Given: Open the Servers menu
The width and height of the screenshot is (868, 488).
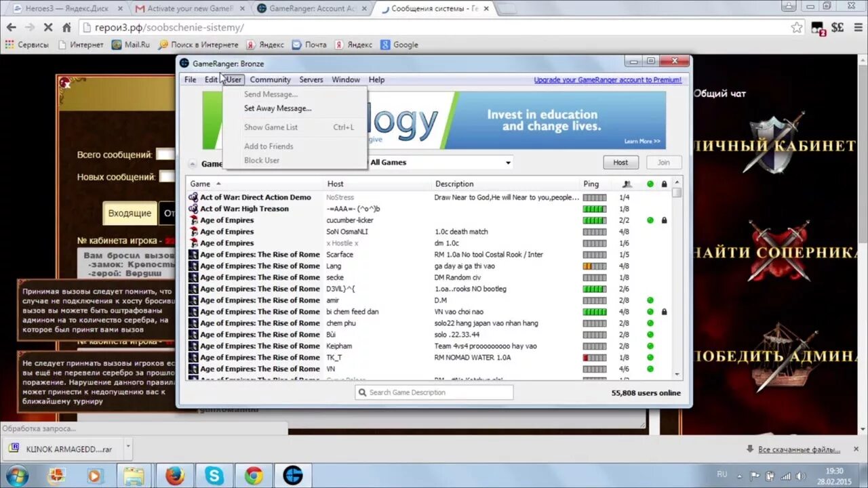Looking at the screenshot, I should (x=311, y=79).
